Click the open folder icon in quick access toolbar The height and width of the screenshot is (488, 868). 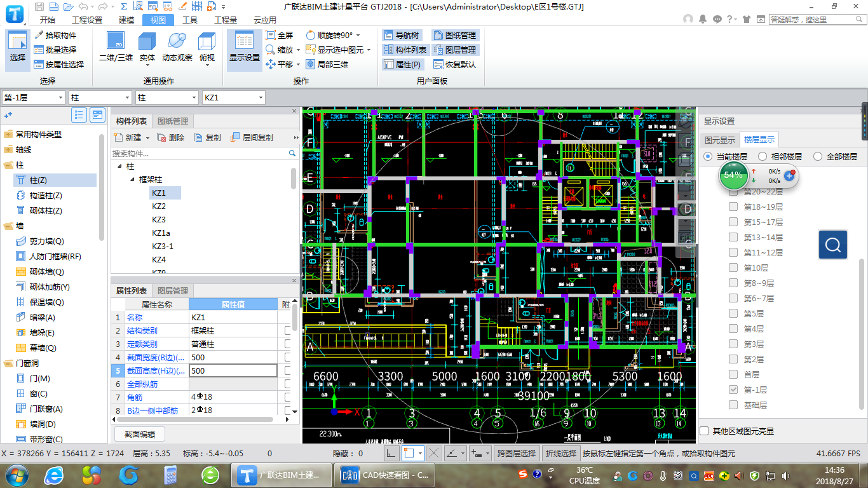[x=69, y=6]
